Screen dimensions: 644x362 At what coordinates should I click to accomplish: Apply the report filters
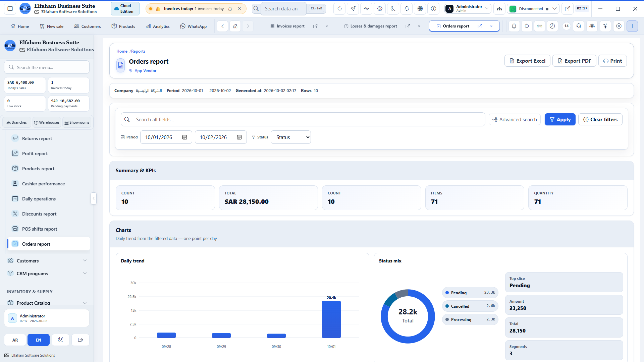[560, 119]
